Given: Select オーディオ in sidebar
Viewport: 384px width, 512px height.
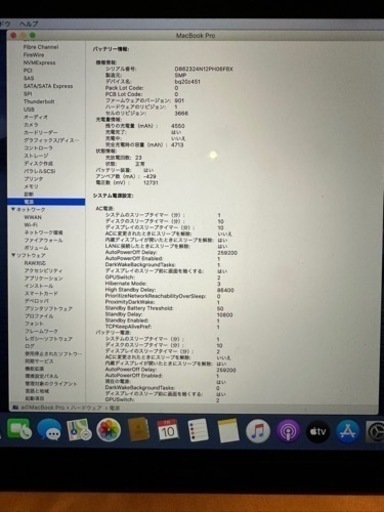Looking at the screenshot, I should pos(36,117).
